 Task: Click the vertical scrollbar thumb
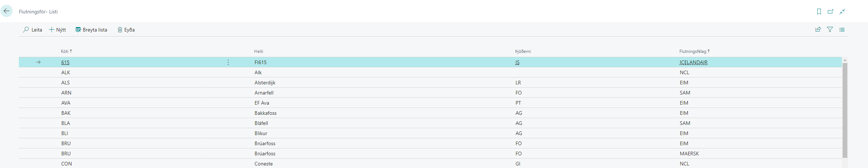tap(845, 109)
